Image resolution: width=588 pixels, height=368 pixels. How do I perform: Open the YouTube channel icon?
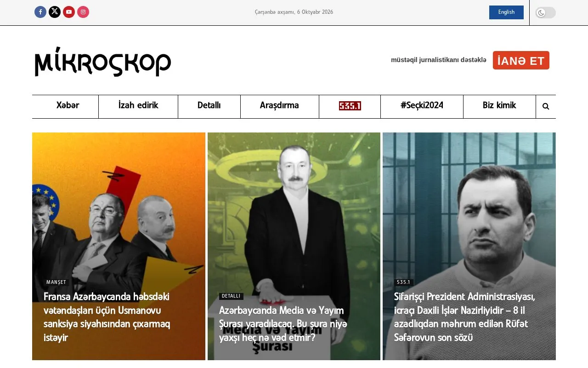point(69,12)
